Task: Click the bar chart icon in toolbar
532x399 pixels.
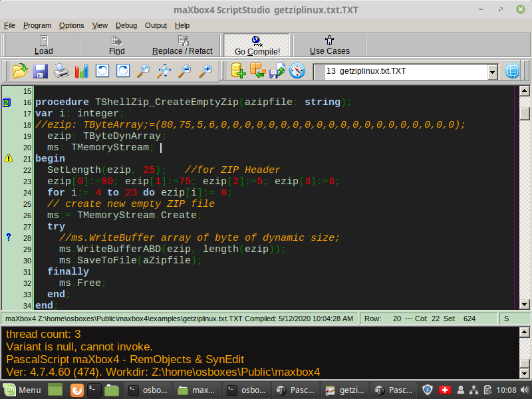Action: click(82, 70)
